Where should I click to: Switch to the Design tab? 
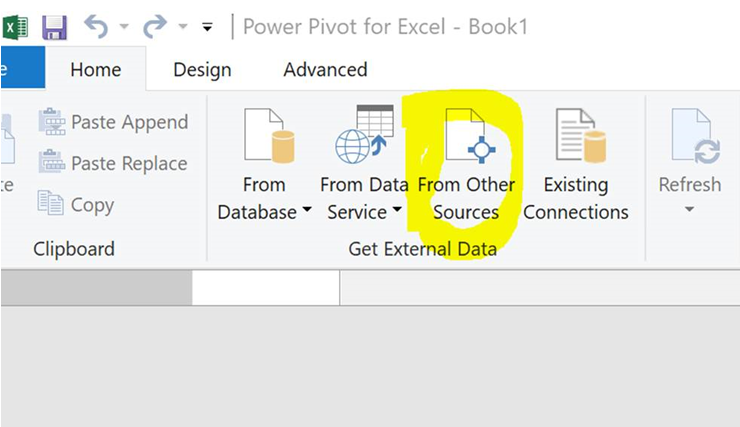point(202,70)
